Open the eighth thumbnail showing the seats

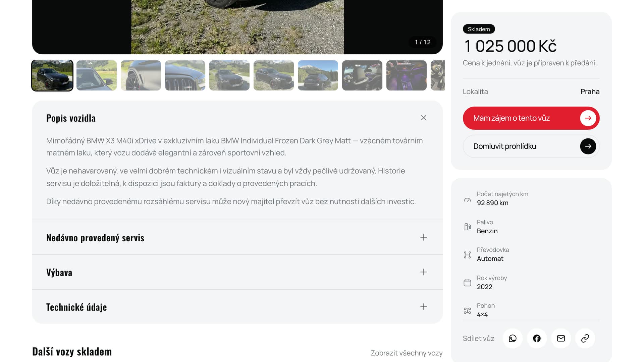tap(362, 75)
